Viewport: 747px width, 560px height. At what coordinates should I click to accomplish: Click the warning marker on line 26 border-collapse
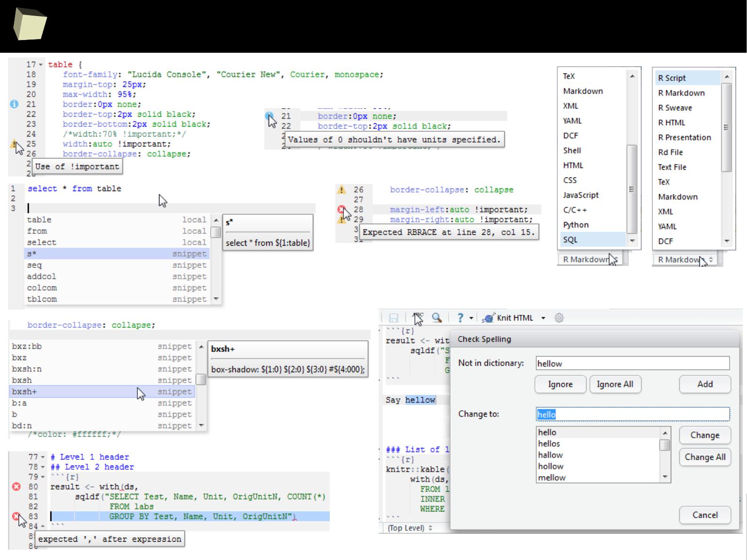click(x=342, y=190)
